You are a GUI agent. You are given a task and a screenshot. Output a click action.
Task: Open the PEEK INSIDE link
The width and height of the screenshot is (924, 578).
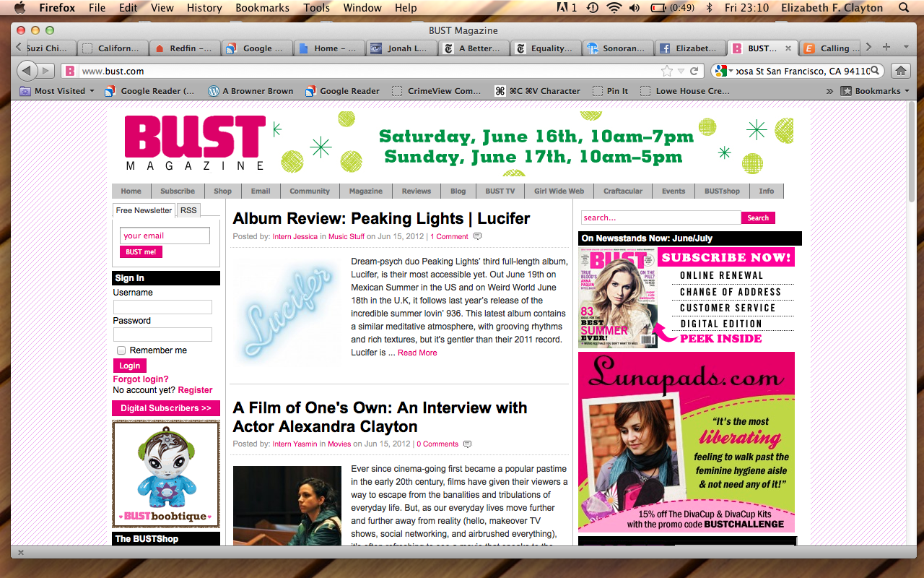[720, 338]
